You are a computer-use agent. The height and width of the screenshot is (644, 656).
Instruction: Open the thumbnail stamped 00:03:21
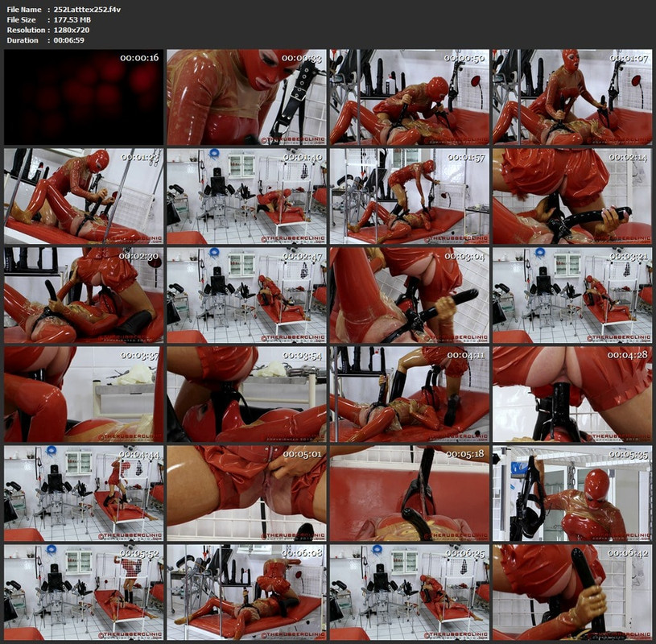point(572,295)
